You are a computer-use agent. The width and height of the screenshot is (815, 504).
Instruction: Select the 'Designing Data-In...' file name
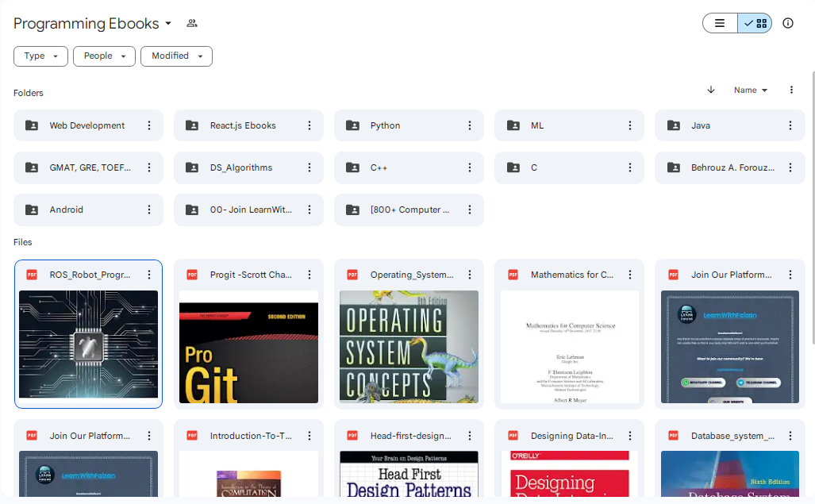pyautogui.click(x=571, y=436)
